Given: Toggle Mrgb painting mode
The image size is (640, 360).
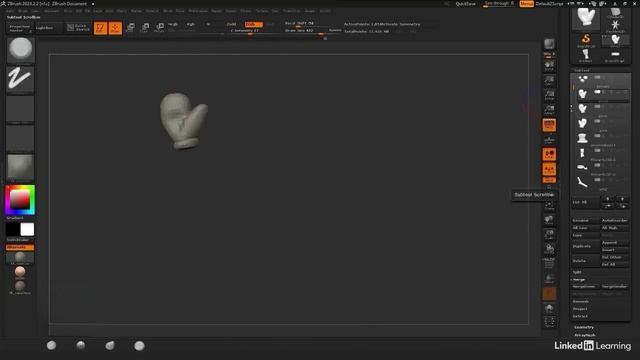Looking at the screenshot, I should coord(173,24).
